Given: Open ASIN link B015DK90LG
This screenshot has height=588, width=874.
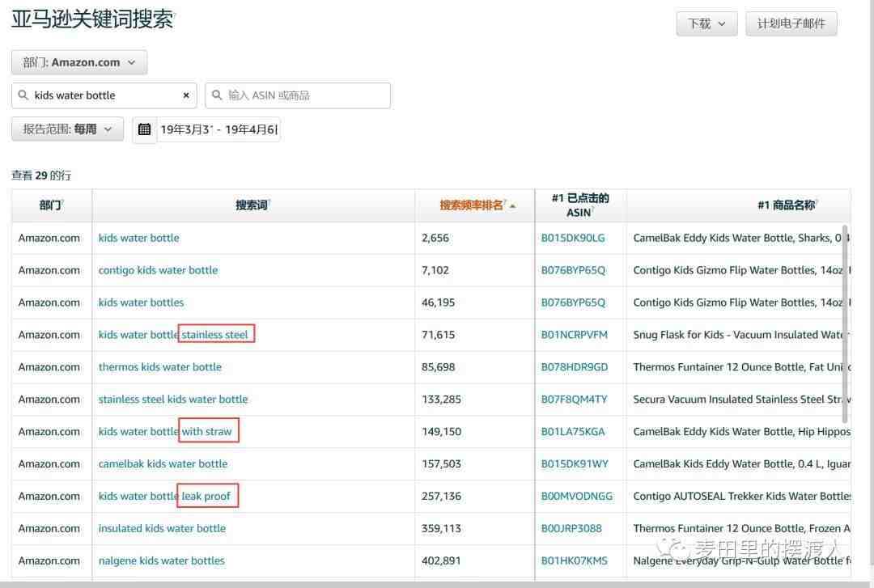Looking at the screenshot, I should pyautogui.click(x=573, y=238).
